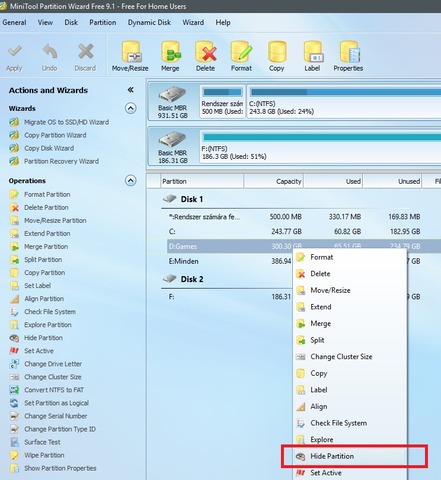The image size is (441, 480).
Task: Collapse the Operations section
Action: pos(130,180)
